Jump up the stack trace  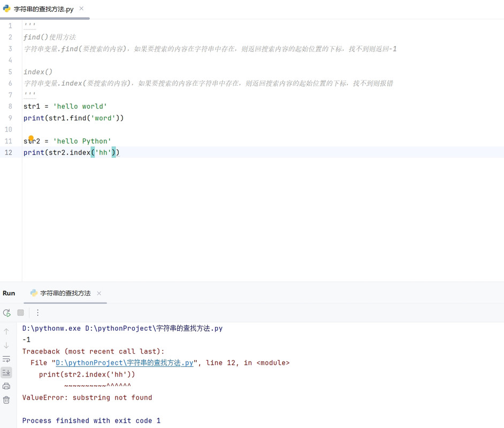coord(6,332)
